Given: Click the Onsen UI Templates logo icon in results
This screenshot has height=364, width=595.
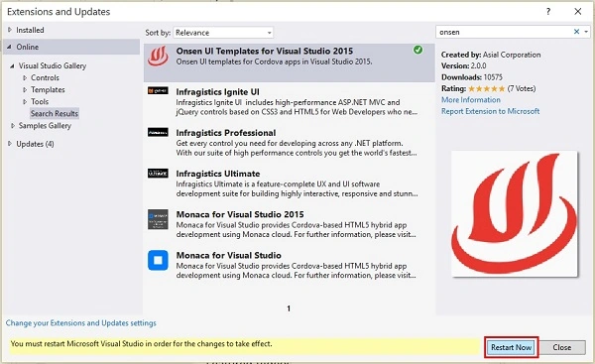Looking at the screenshot, I should pos(158,57).
